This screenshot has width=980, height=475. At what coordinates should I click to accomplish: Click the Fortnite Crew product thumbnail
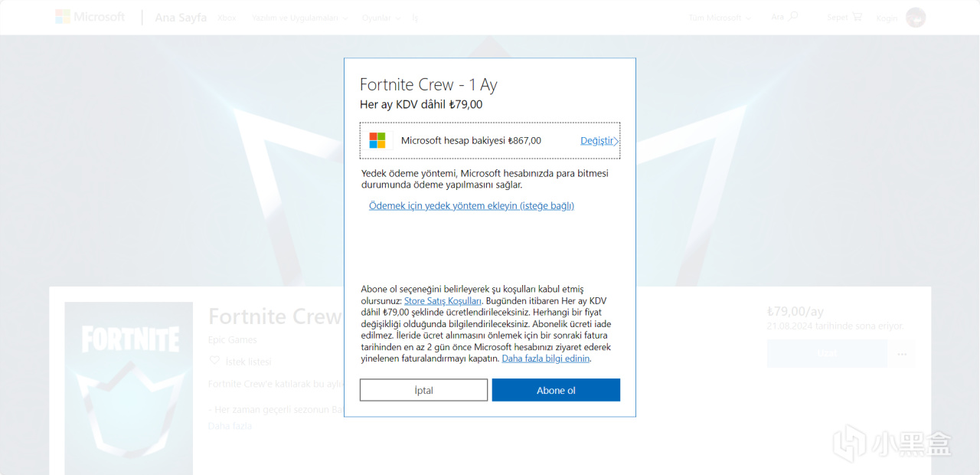[x=129, y=388]
